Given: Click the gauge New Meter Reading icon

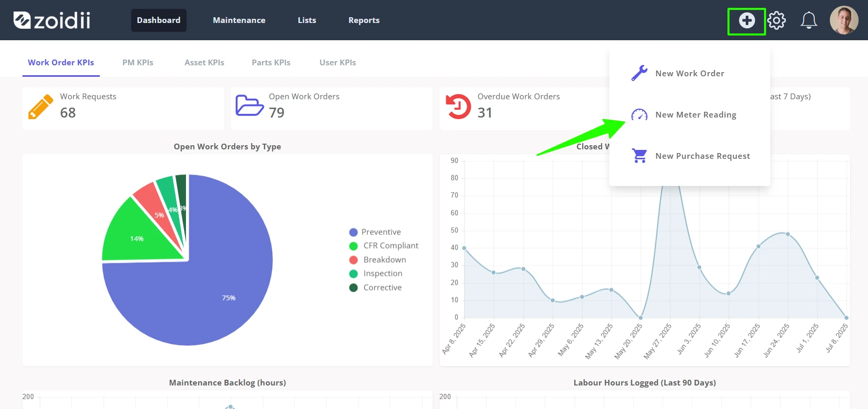Looking at the screenshot, I should coord(640,114).
